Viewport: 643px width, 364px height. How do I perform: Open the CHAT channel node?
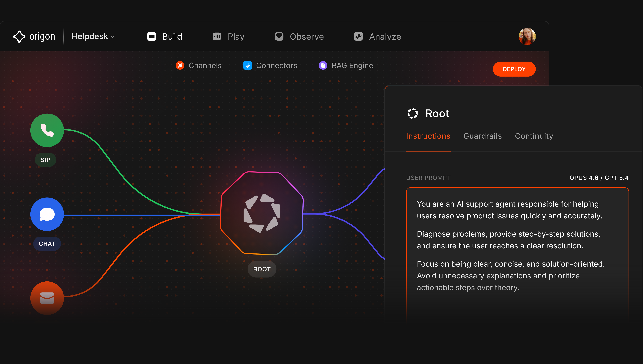[x=47, y=214]
